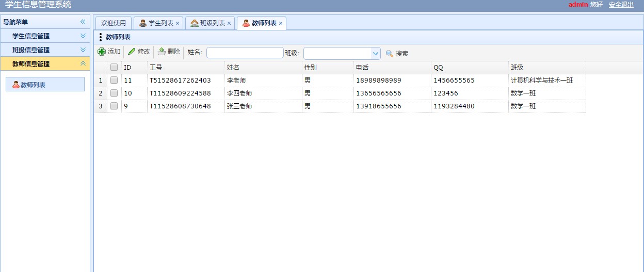The height and width of the screenshot is (272, 644).
Task: Sort by the 性别 column header
Action: (x=328, y=68)
